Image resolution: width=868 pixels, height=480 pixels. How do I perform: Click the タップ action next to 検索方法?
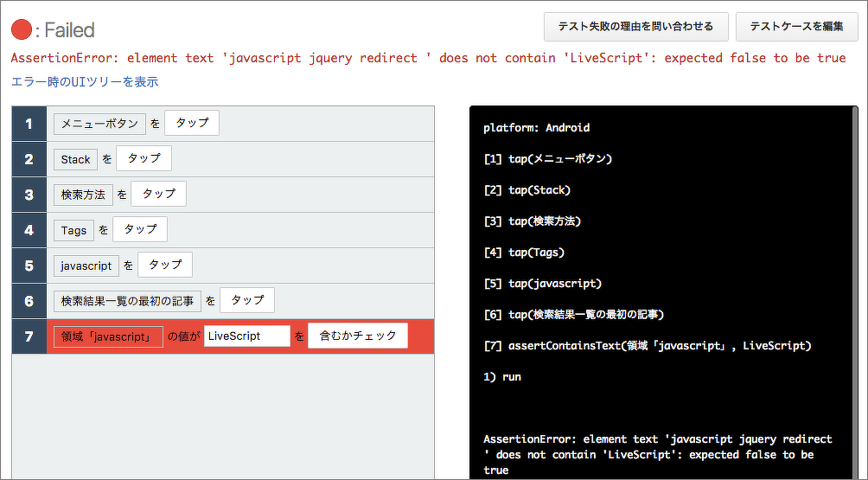(159, 195)
